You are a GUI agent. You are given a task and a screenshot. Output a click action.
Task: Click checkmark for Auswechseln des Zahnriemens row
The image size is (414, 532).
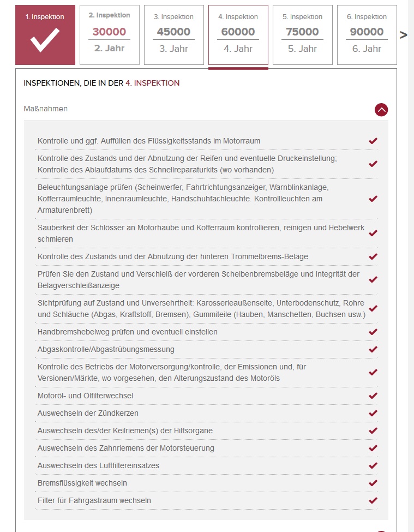coord(373,448)
